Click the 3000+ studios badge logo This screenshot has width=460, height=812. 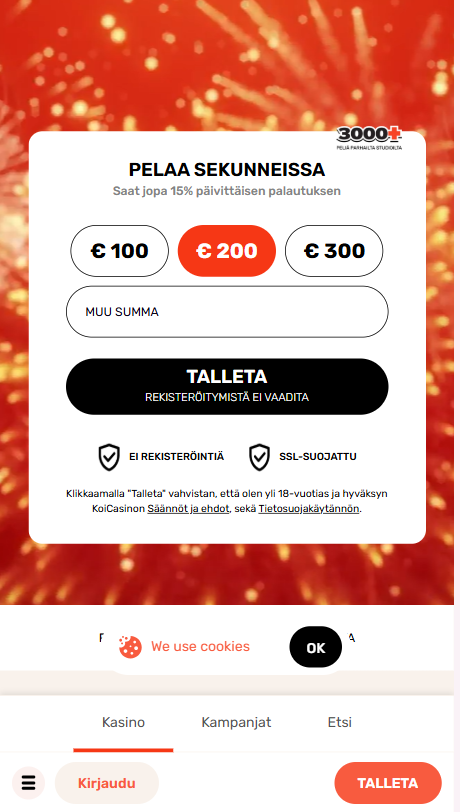[369, 137]
